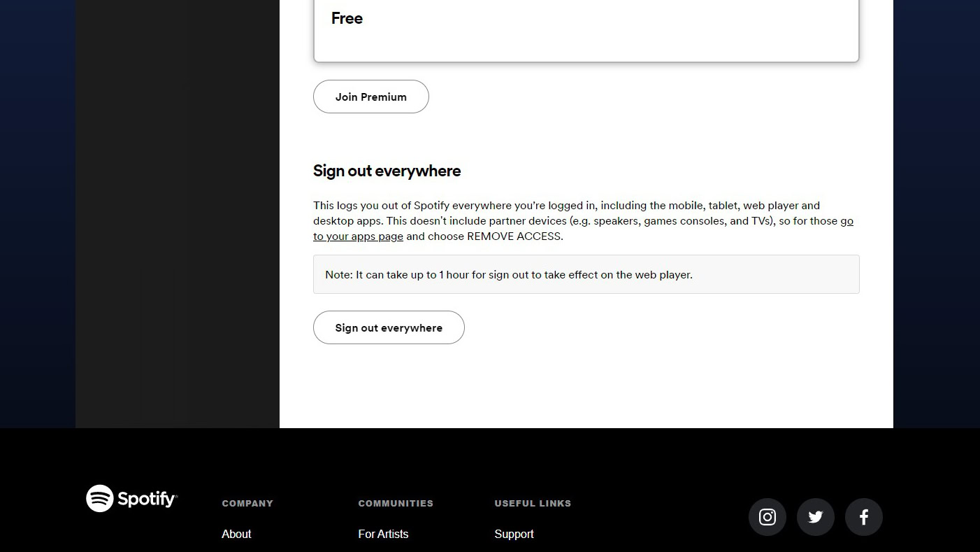980x552 pixels.
Task: Click the REMOVE ACCESS text in the description
Action: [514, 236]
